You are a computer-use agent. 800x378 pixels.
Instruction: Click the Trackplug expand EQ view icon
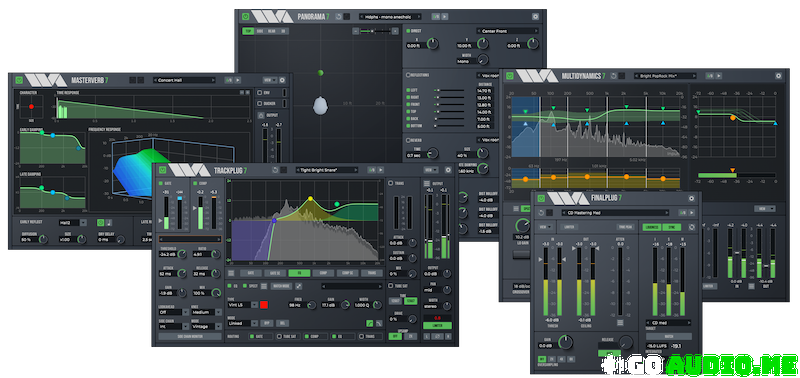pos(298,286)
